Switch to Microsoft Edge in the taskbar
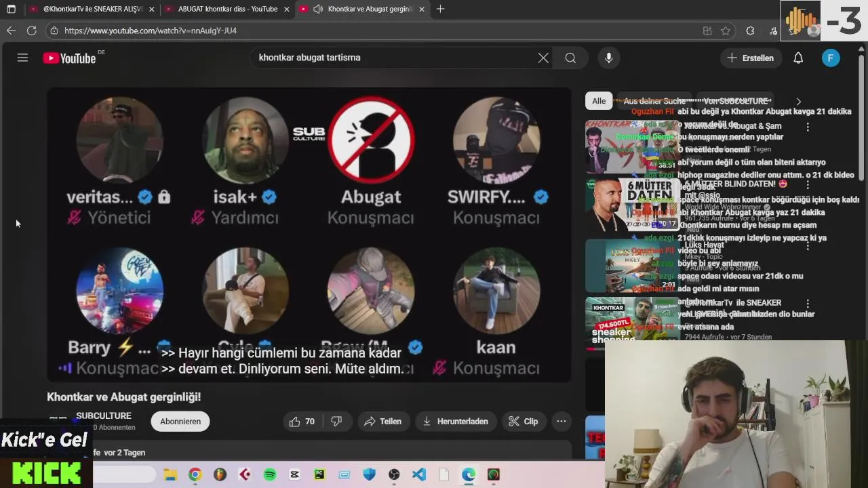Image resolution: width=868 pixels, height=488 pixels. (469, 474)
